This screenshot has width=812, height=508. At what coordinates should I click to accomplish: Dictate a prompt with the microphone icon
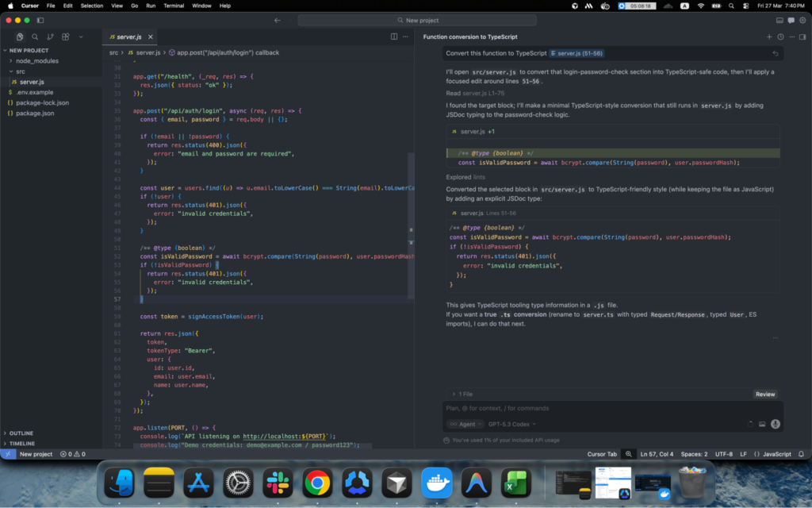(x=776, y=424)
